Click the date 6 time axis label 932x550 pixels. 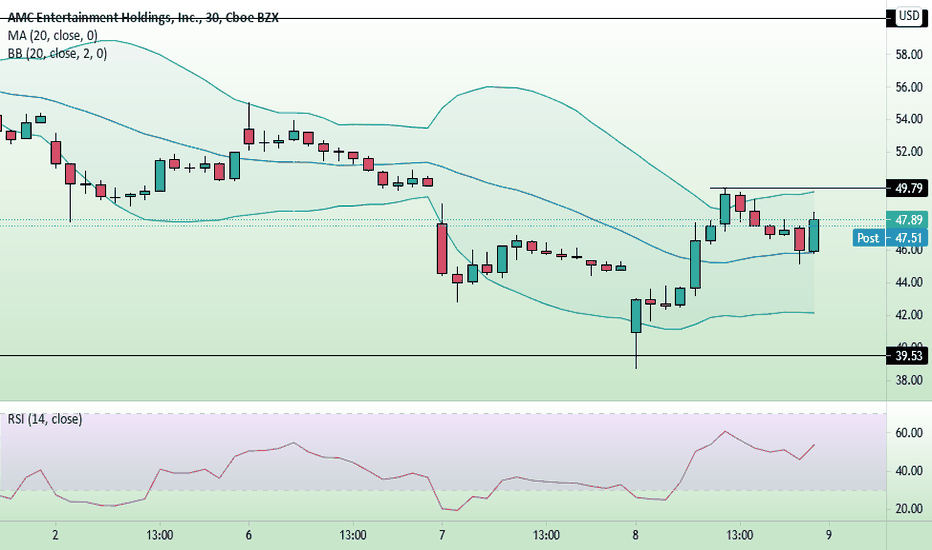tap(248, 535)
